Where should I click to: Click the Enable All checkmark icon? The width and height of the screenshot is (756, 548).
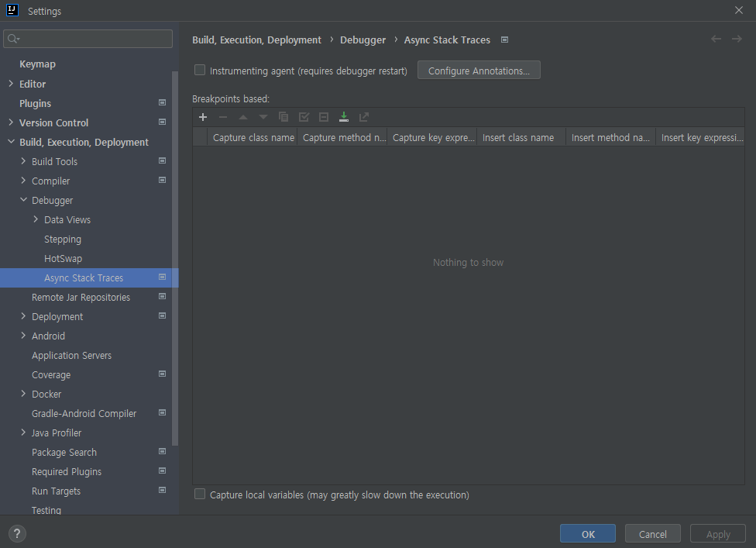(x=304, y=117)
